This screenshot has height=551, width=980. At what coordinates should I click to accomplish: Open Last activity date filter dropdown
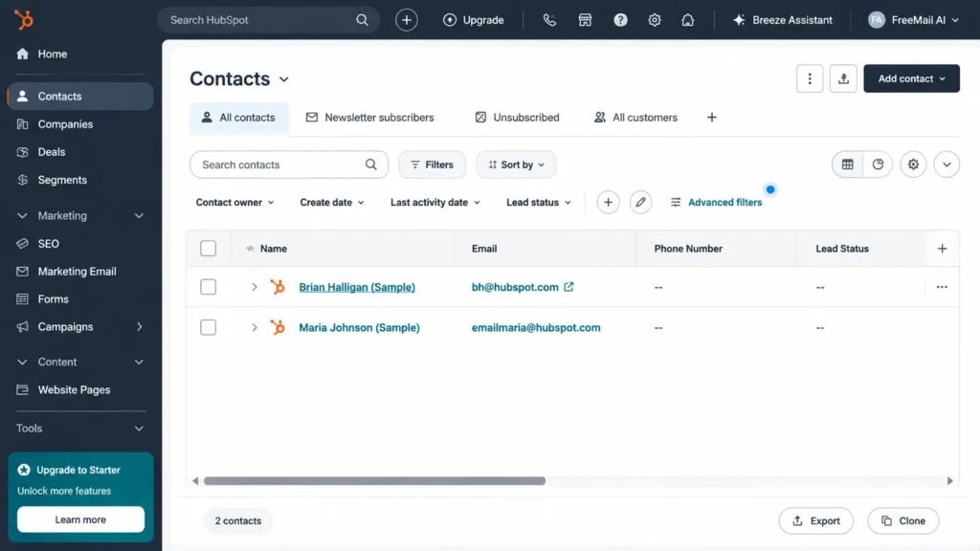pos(435,203)
